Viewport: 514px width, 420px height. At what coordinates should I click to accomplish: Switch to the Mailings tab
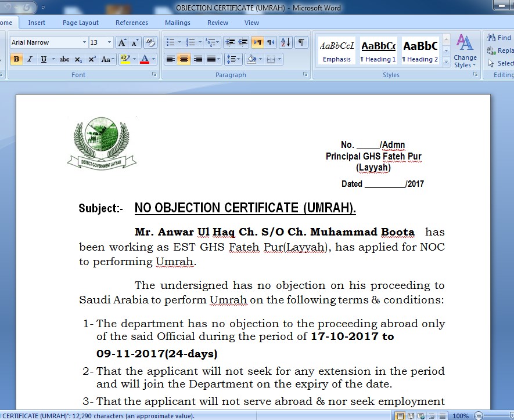[177, 23]
